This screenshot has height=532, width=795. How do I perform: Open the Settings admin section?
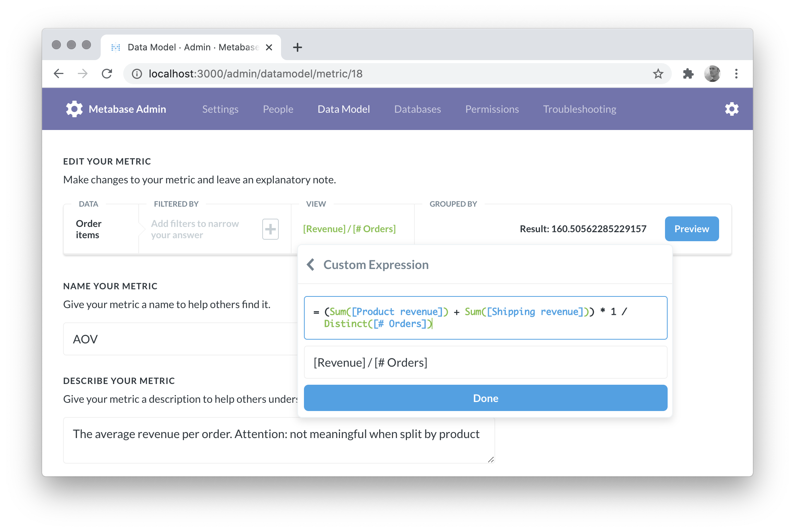pos(220,109)
